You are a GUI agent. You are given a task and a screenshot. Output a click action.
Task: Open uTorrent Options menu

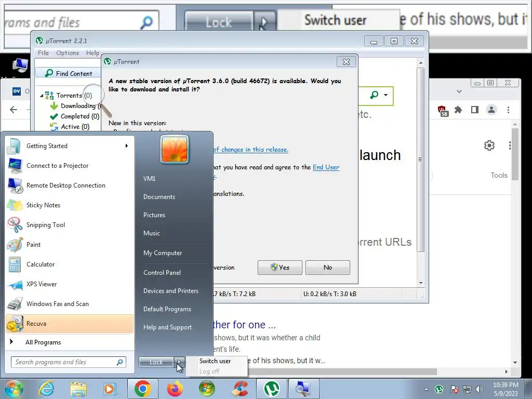pos(68,53)
